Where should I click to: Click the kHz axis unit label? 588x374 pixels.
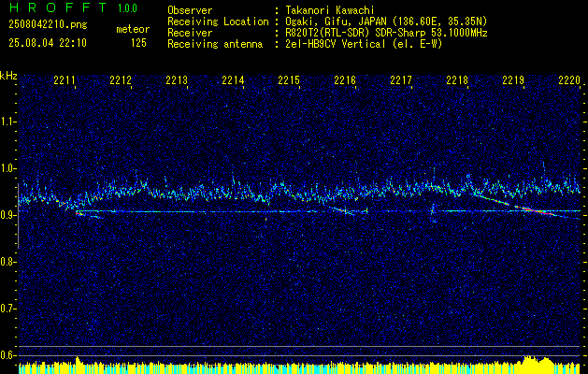(8, 76)
